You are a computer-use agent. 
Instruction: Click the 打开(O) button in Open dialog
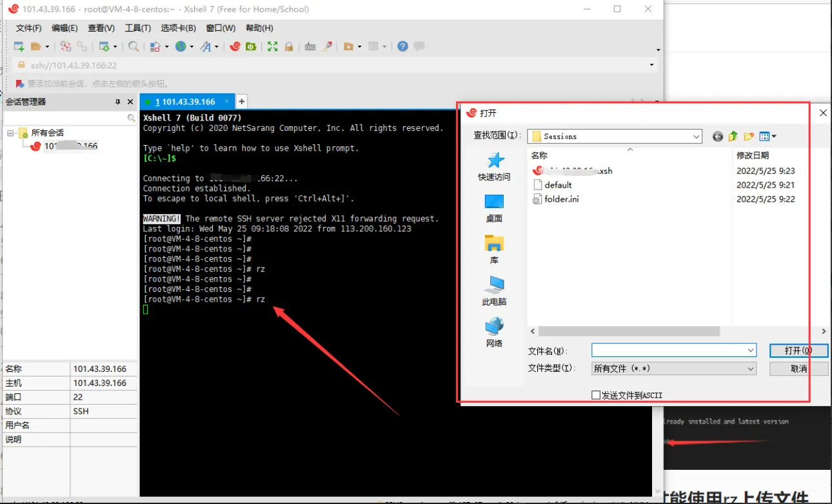[798, 350]
